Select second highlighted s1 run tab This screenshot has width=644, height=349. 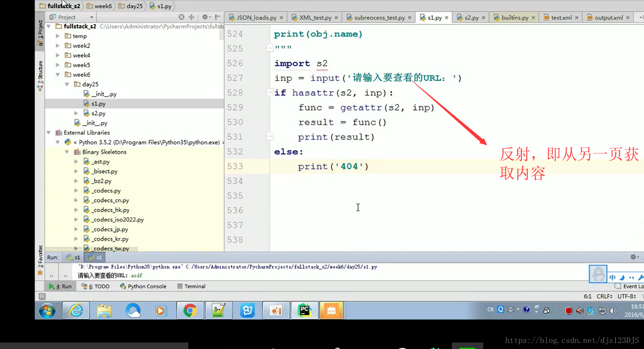(x=95, y=257)
